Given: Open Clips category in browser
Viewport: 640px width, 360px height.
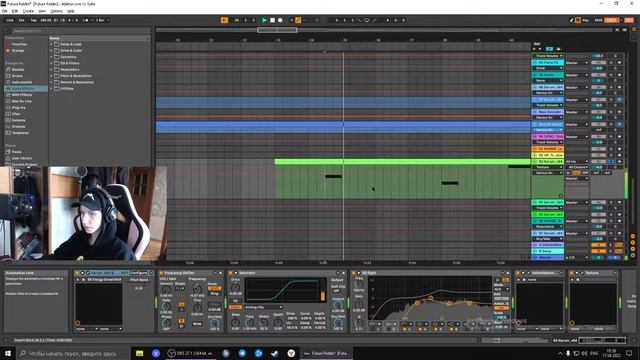Looking at the screenshot, I should [16, 114].
